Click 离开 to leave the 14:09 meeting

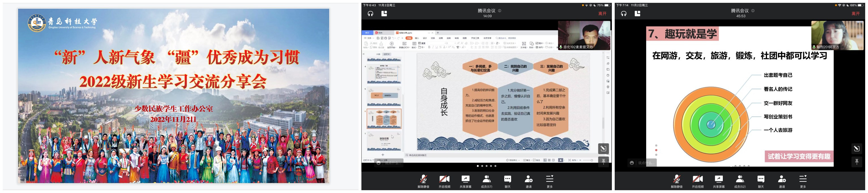tap(602, 14)
